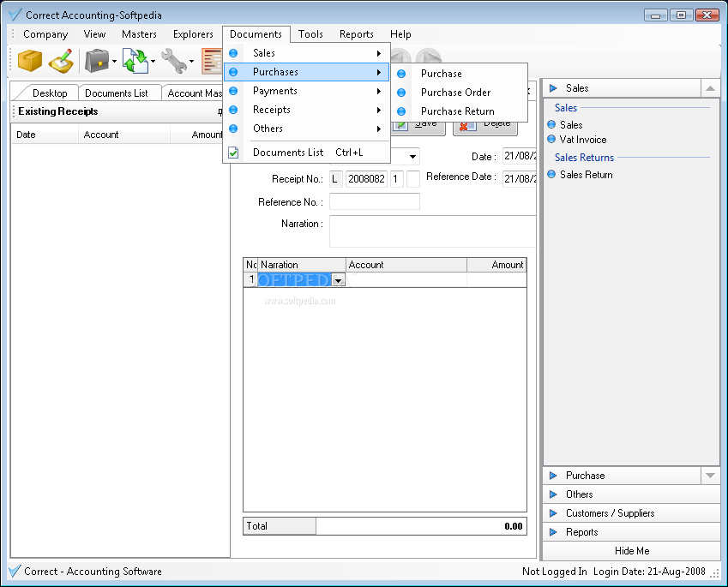Screen dimensions: 728x587
Task: Open Narration cell dropdown in grid row 1
Action: click(x=339, y=280)
